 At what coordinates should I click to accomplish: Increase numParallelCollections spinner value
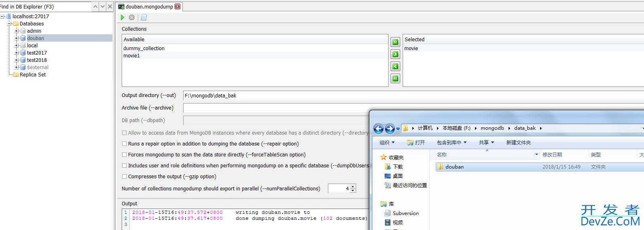[x=353, y=186]
